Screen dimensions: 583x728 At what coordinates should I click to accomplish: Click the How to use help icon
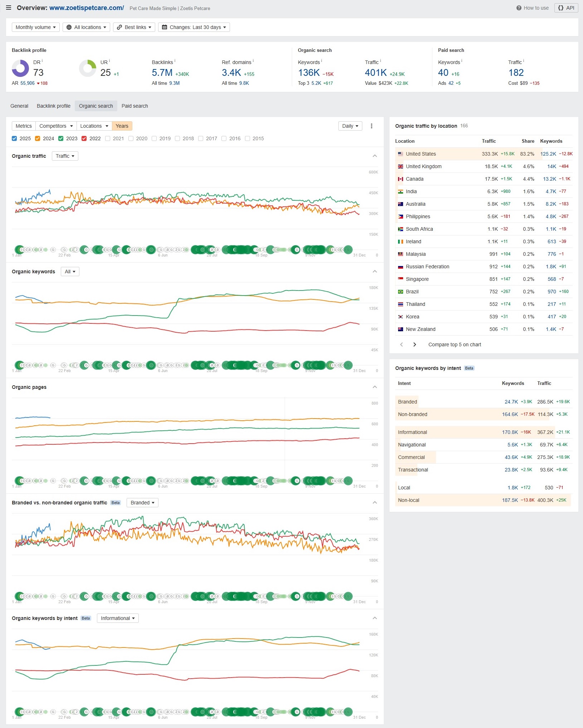(519, 8)
